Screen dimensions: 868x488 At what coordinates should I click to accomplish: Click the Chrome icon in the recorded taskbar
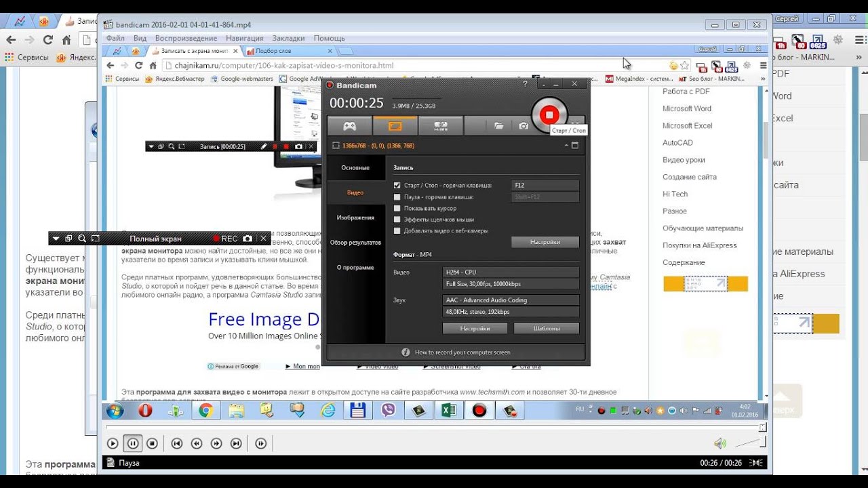click(205, 410)
